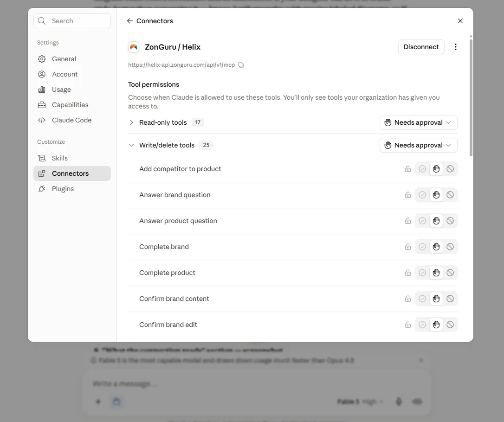The image size is (504, 422).
Task: Click the tool permissions scrollbar thumb
Action: 471,98
